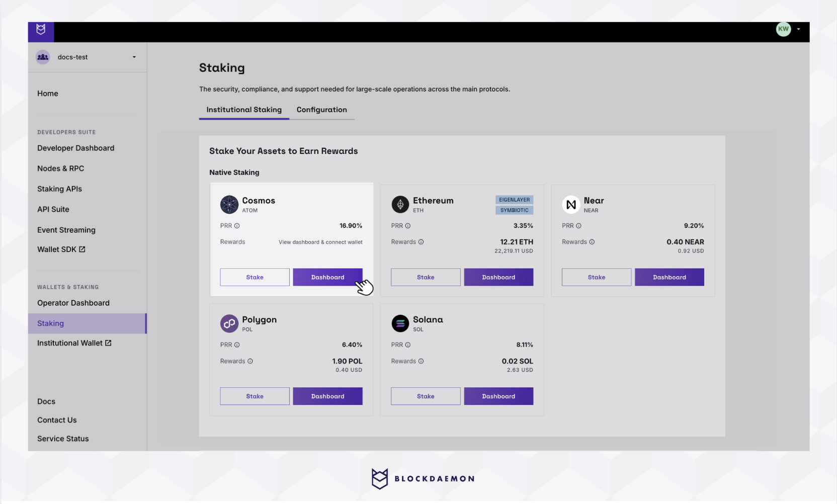837x504 pixels.
Task: Open Nodes & RPC from the sidebar
Action: pos(60,169)
